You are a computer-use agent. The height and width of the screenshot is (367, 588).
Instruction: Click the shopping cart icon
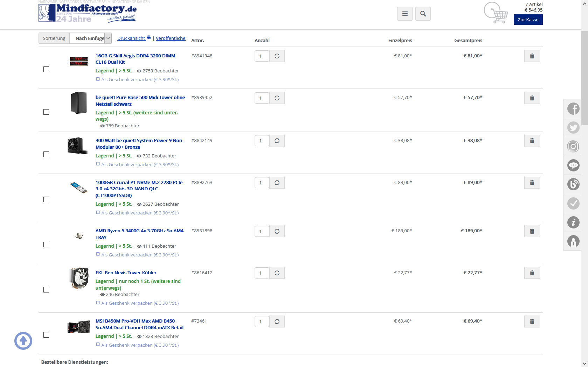(x=496, y=13)
